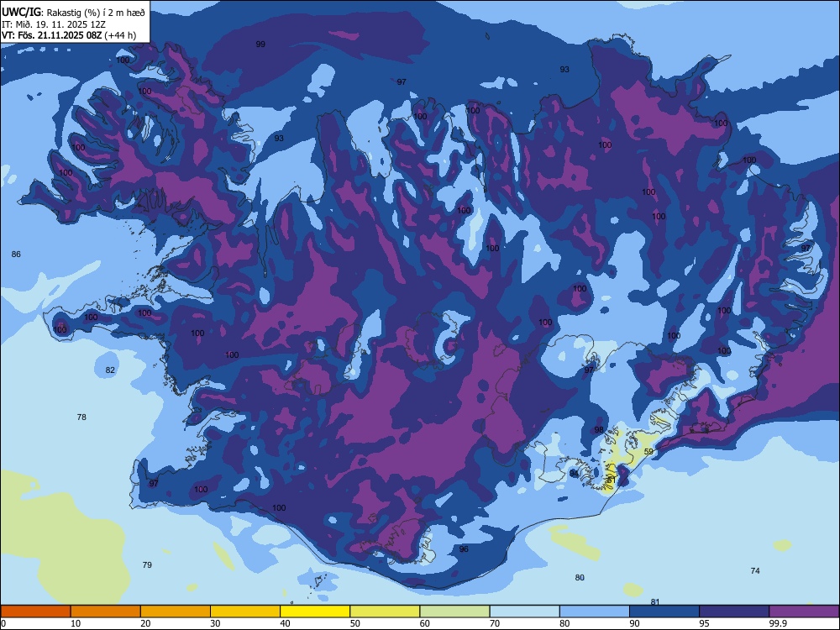
Task: Click the legend tick label "10"
Action: (76, 623)
